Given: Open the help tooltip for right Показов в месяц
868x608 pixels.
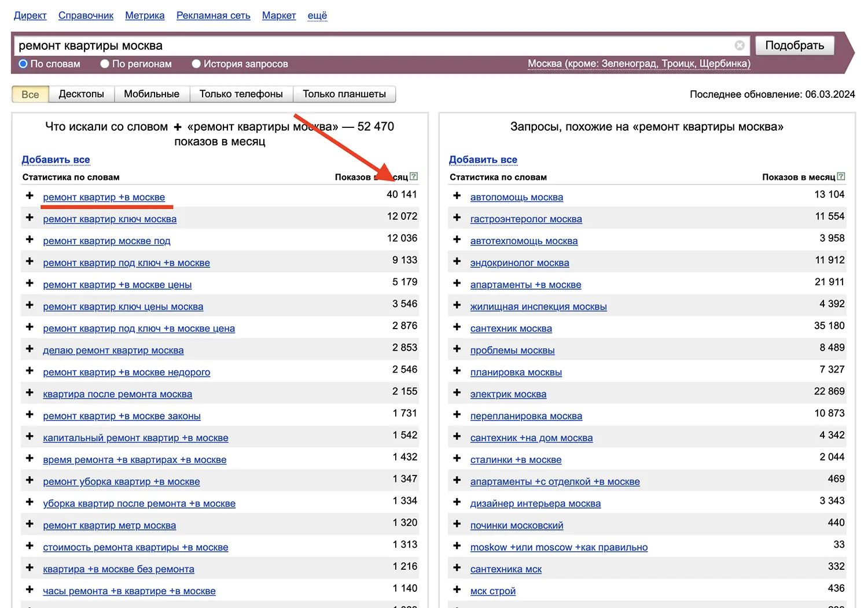Looking at the screenshot, I should pos(842,176).
